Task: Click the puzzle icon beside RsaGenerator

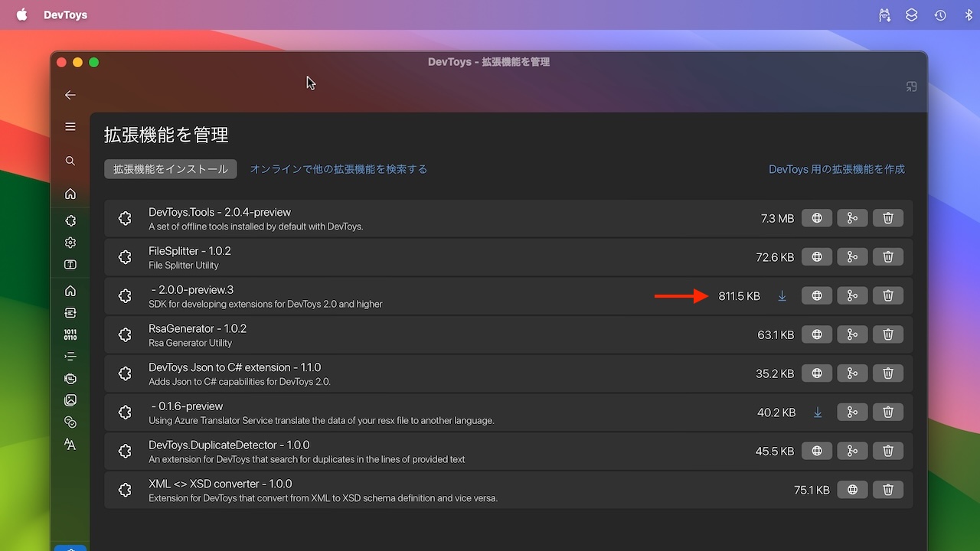Action: point(126,334)
